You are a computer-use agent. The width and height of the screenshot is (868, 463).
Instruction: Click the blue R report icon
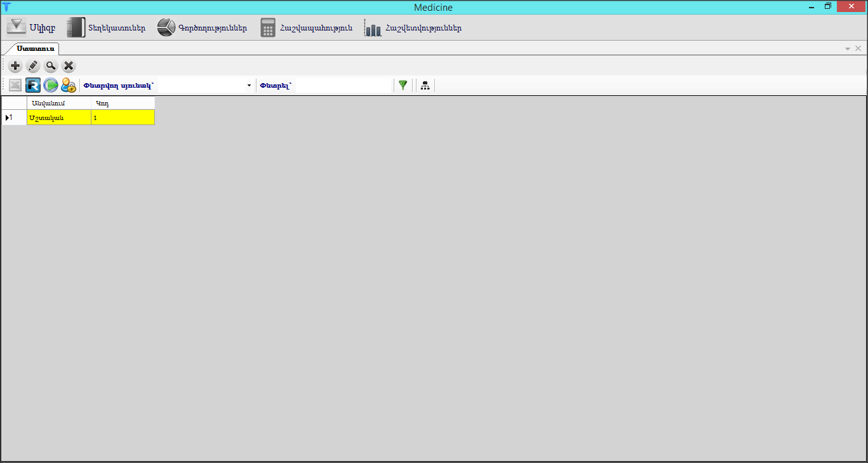33,85
